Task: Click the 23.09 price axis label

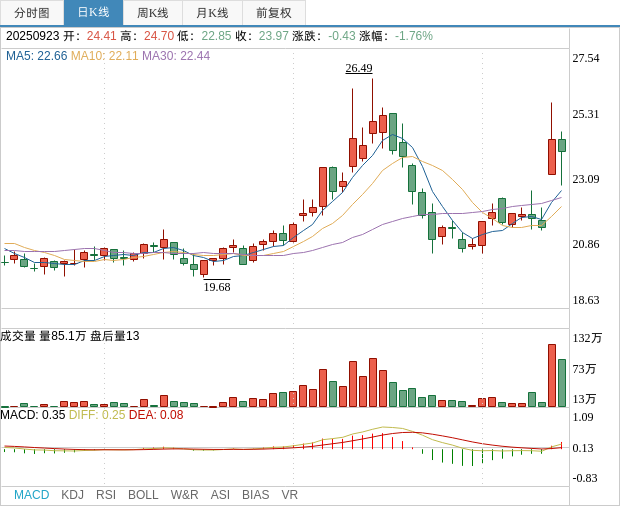Action: (586, 179)
